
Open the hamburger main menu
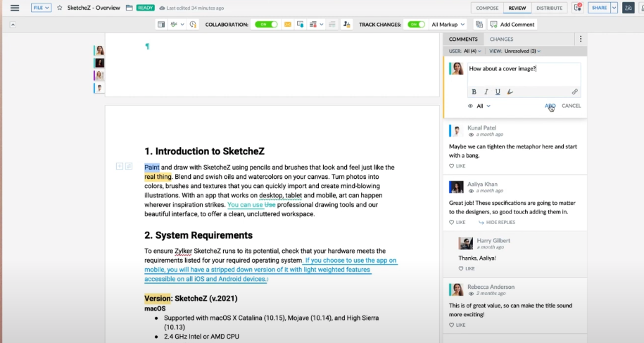click(15, 8)
